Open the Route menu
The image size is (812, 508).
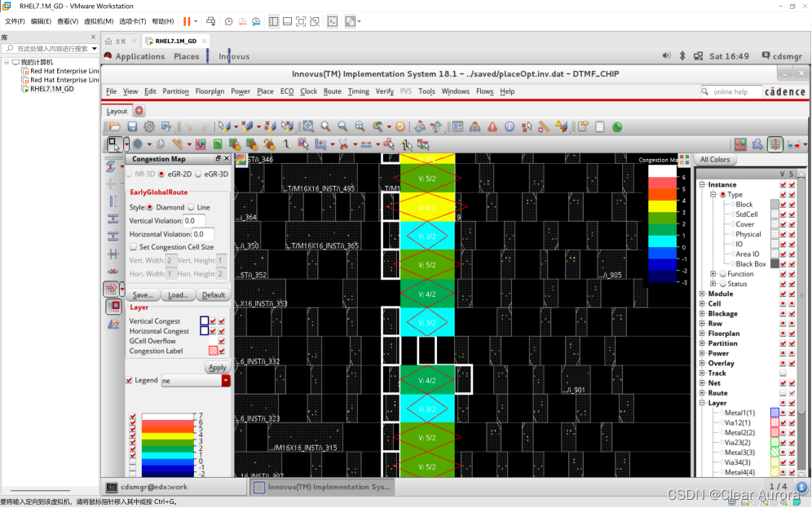[333, 91]
